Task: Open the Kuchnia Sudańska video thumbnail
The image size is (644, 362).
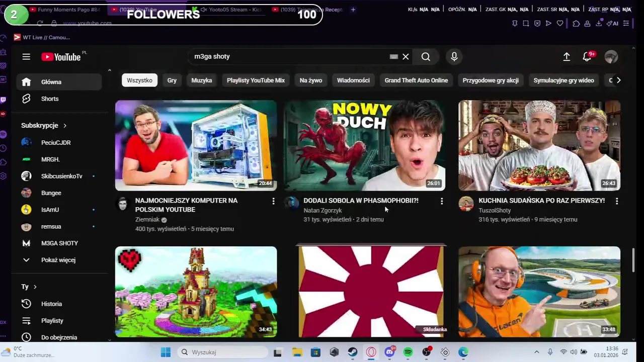Action: 539,145
